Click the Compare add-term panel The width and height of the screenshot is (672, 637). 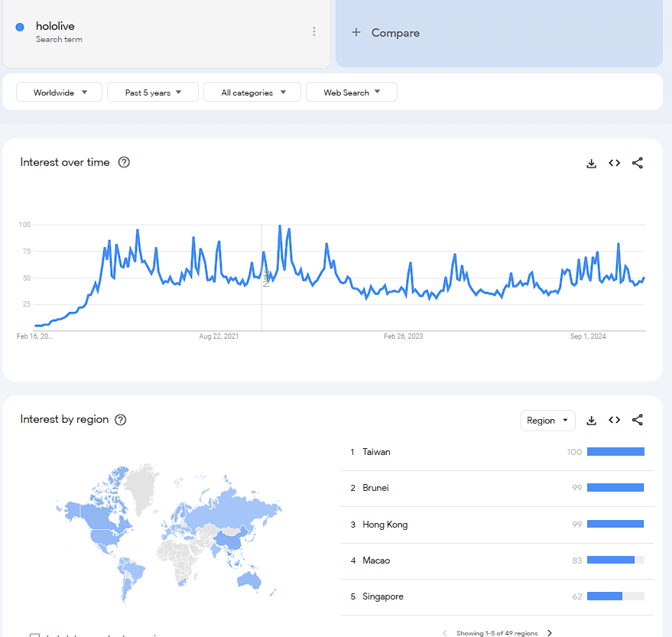[x=499, y=33]
